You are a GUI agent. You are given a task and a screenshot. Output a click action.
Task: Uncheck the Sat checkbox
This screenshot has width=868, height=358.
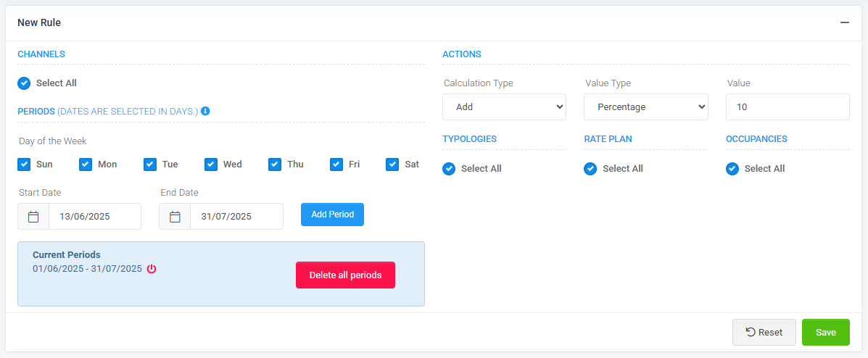392,165
